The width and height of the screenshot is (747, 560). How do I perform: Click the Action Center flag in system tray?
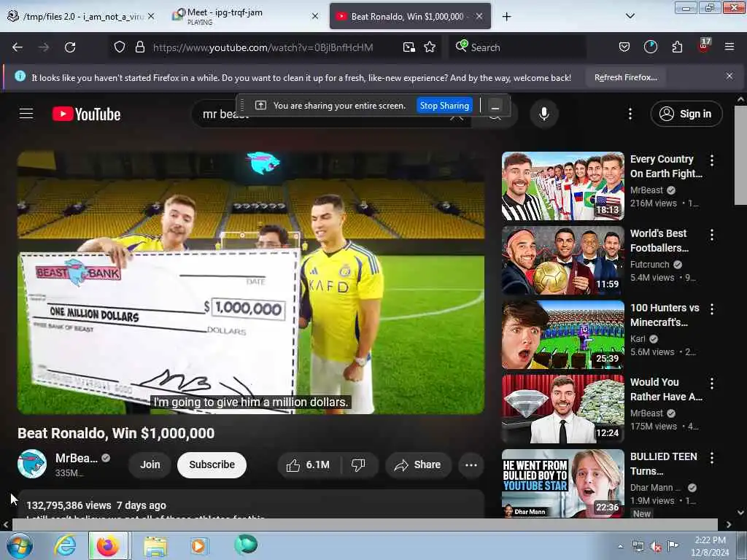(673, 546)
